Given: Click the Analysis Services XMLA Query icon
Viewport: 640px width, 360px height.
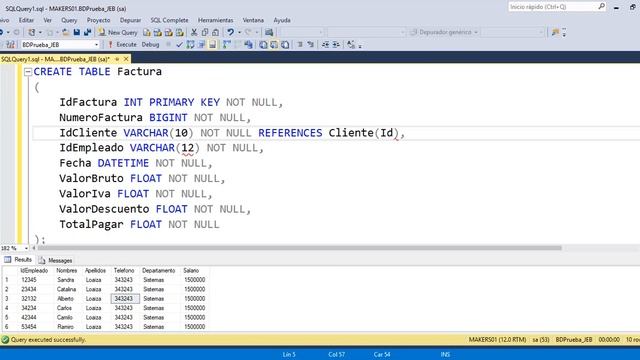Looking at the screenshot, I should pos(180,32).
